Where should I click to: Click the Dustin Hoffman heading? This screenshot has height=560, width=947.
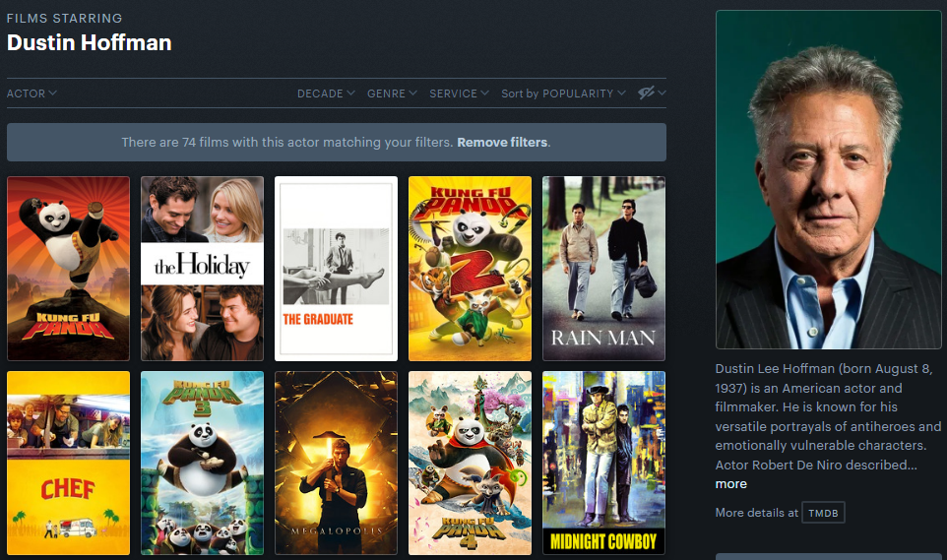pos(90,43)
